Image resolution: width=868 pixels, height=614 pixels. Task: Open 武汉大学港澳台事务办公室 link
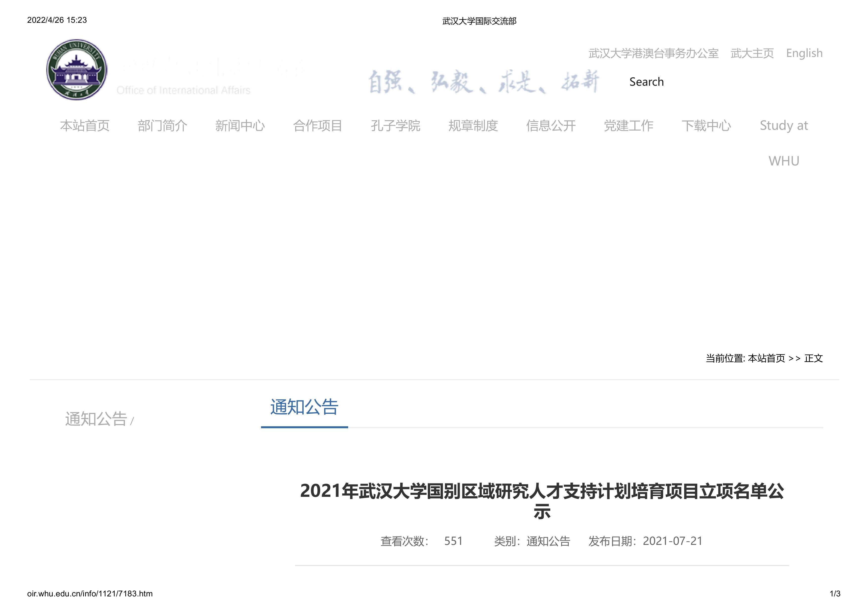coord(653,53)
